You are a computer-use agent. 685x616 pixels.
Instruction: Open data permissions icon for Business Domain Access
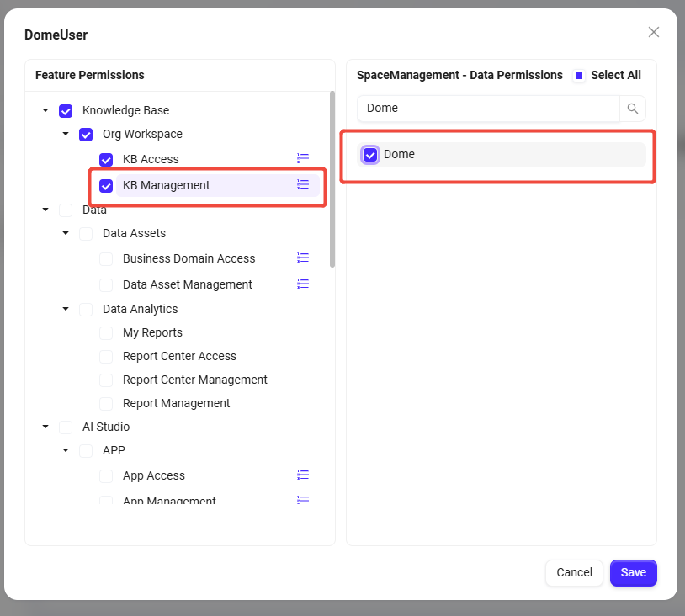click(x=303, y=258)
